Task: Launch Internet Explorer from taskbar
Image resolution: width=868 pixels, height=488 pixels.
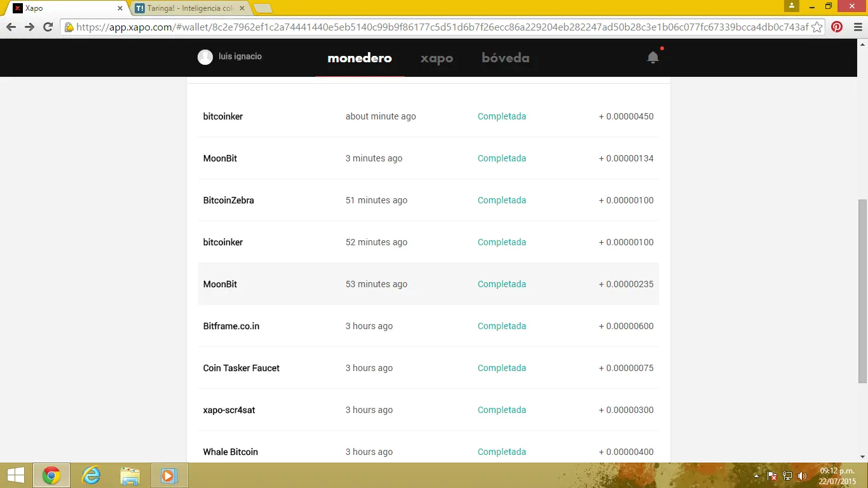Action: pyautogui.click(x=92, y=475)
